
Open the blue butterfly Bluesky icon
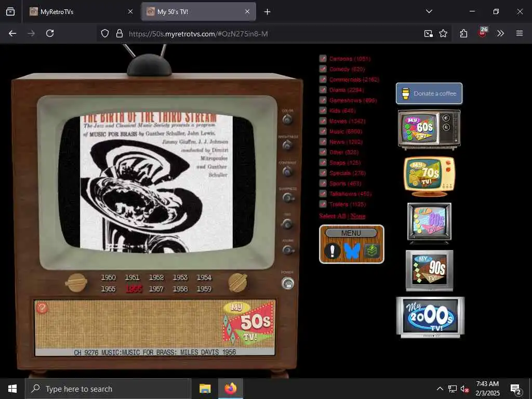[x=352, y=251]
